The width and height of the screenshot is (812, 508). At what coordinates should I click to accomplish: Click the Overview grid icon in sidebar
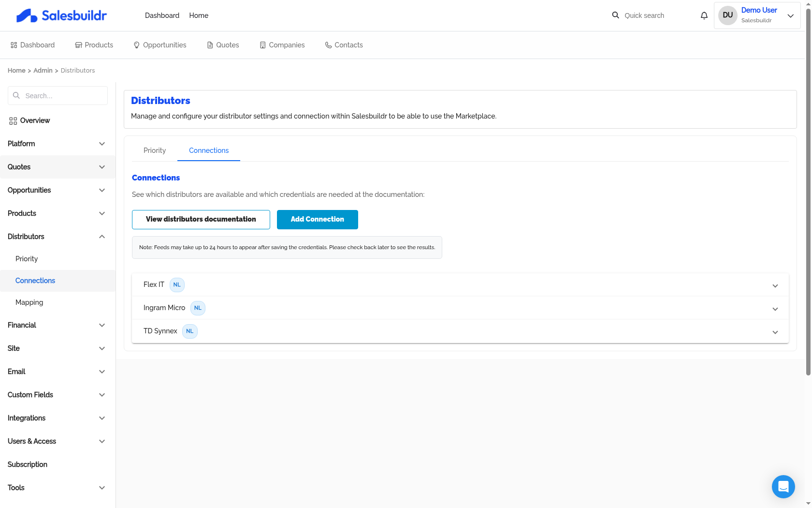tap(13, 121)
